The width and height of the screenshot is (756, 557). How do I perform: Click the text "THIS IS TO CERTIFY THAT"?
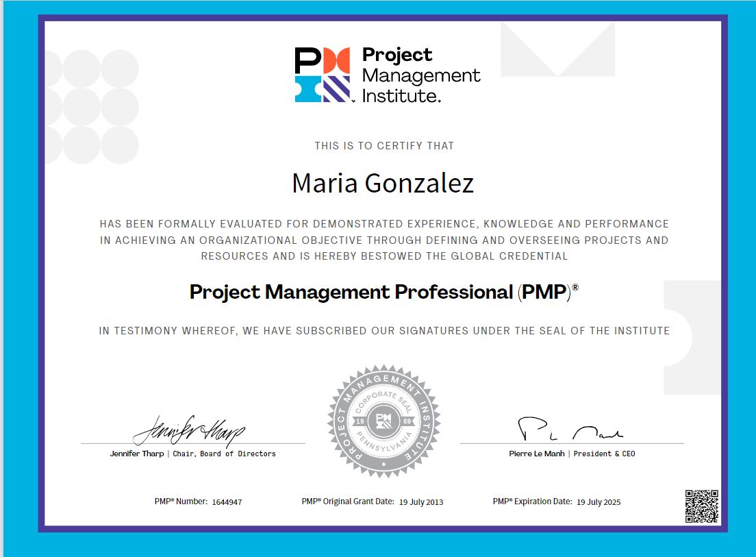point(384,146)
